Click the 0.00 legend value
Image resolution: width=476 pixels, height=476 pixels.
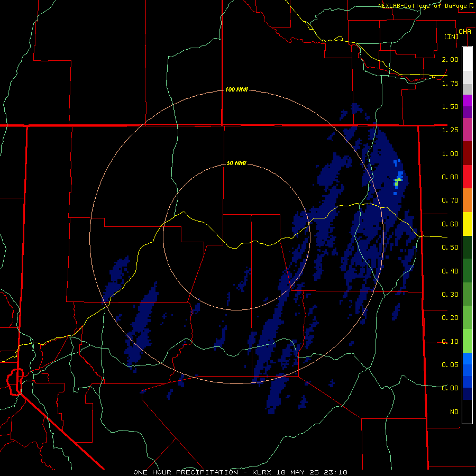point(450,388)
